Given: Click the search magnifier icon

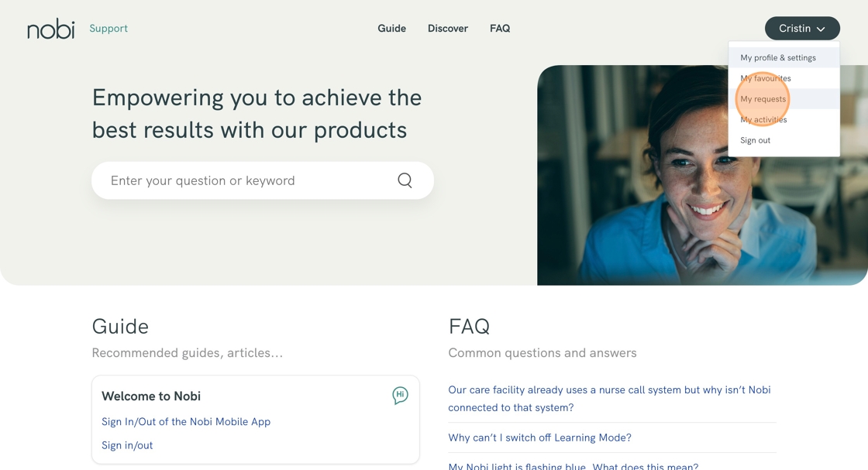Looking at the screenshot, I should click(405, 180).
